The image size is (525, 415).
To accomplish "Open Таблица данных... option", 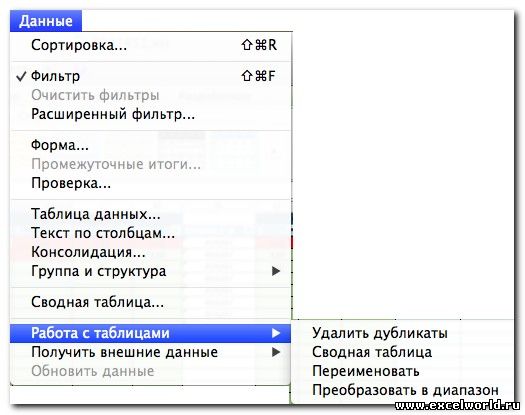I will tap(151, 214).
